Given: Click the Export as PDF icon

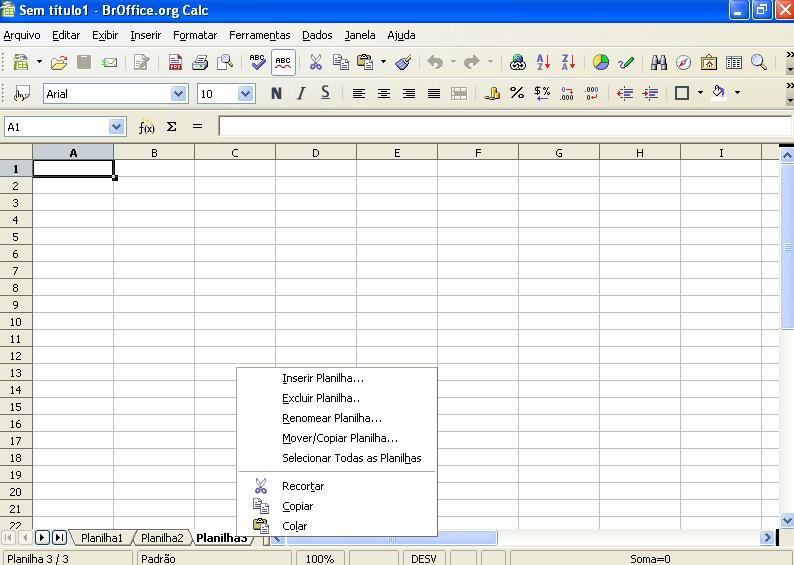Looking at the screenshot, I should (175, 62).
